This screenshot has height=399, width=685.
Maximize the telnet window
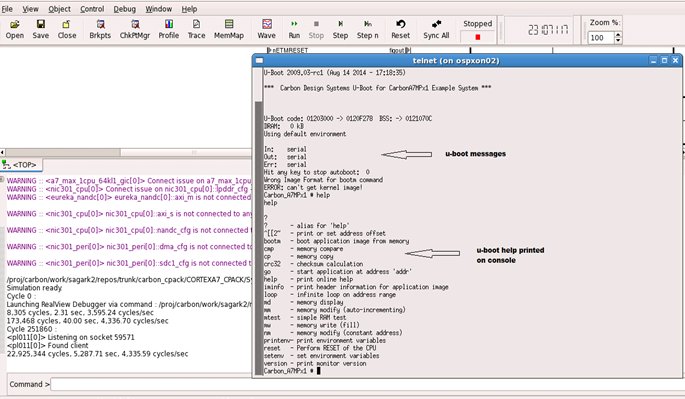(664, 60)
